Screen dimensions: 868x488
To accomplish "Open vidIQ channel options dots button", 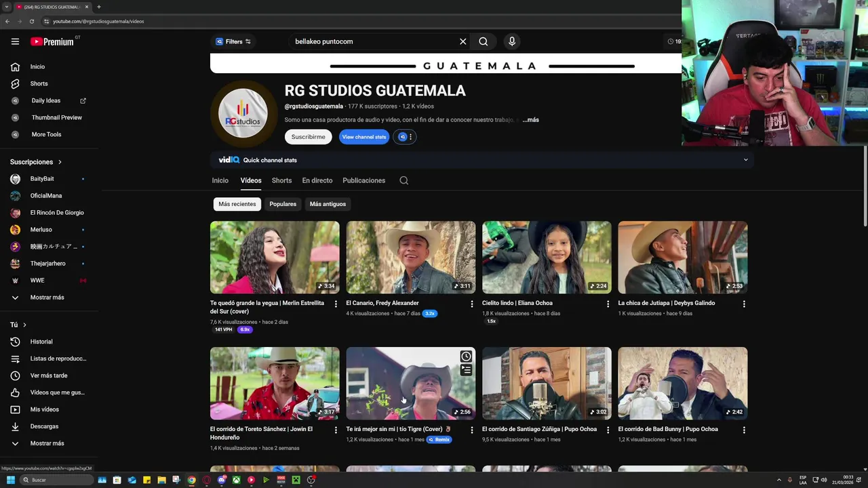I will coord(406,137).
